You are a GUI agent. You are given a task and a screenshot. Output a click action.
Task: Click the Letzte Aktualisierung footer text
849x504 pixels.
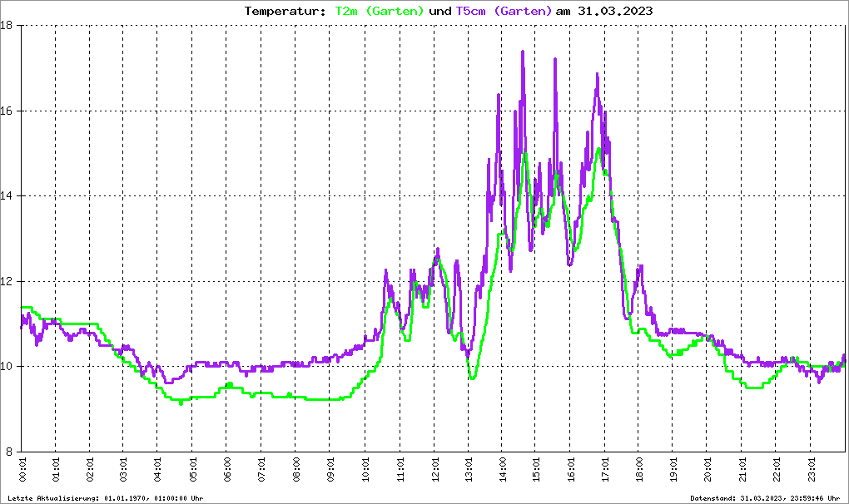106,498
